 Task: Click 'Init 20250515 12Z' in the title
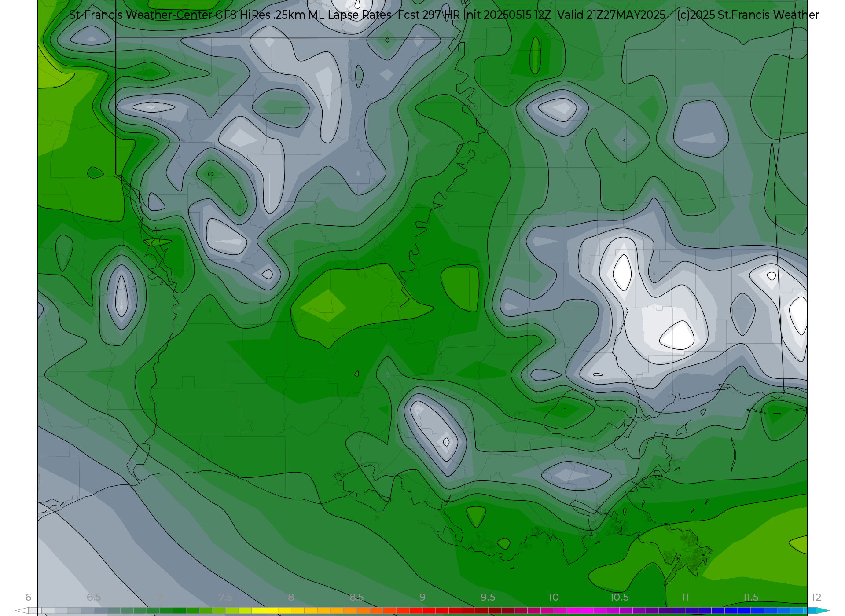pos(507,15)
